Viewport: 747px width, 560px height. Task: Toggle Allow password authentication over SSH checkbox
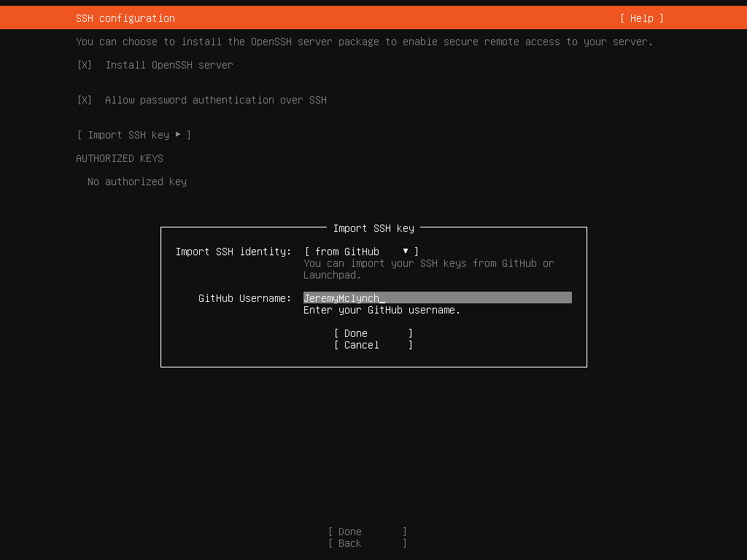(x=85, y=100)
